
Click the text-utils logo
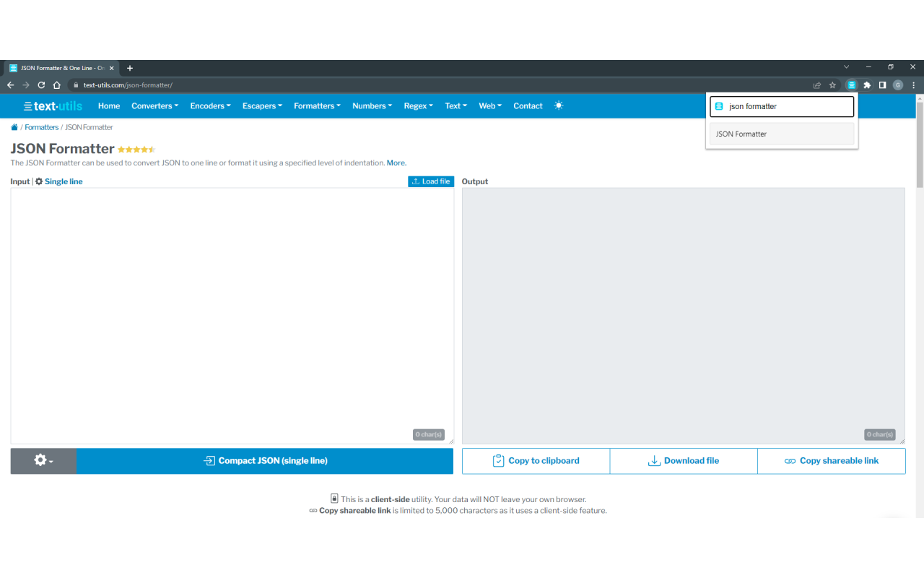[x=53, y=106]
